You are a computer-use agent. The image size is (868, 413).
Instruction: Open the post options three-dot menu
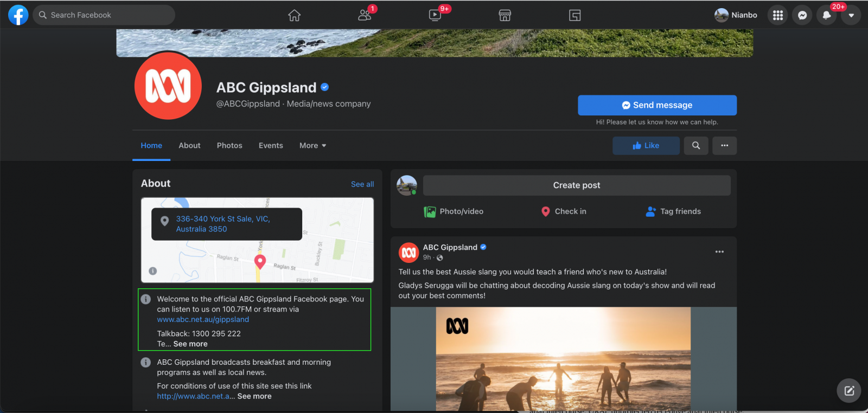[x=719, y=251]
